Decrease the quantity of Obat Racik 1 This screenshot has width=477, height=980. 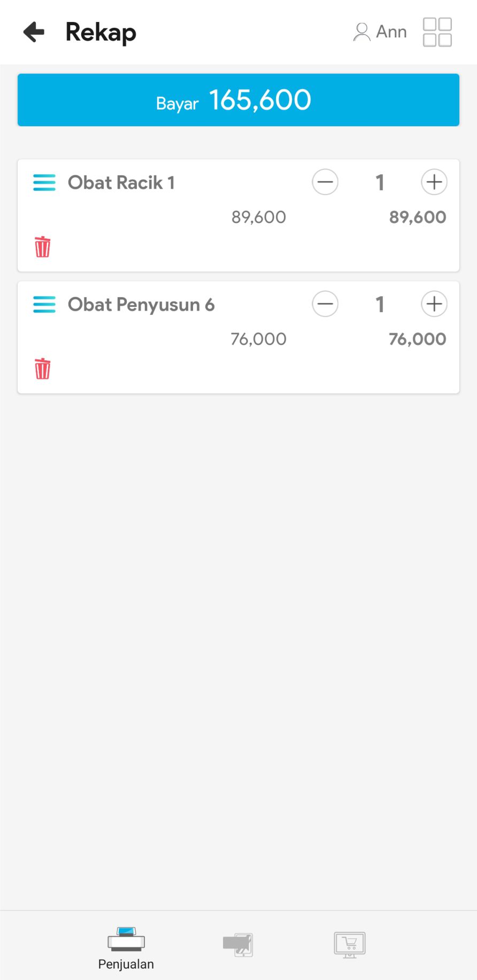(x=325, y=182)
